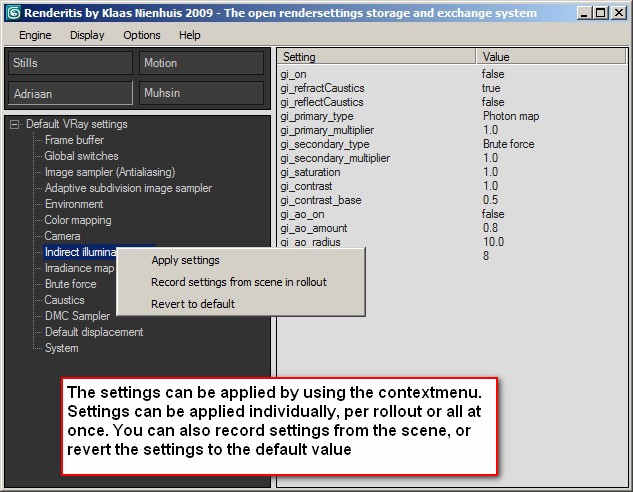This screenshot has height=492, width=633.
Task: Select Brute force tree item
Action: coord(71,284)
